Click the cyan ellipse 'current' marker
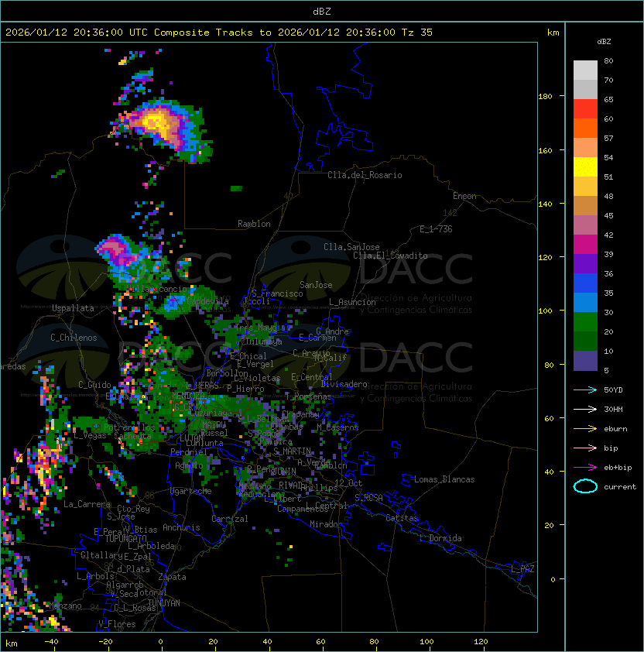 tap(585, 486)
